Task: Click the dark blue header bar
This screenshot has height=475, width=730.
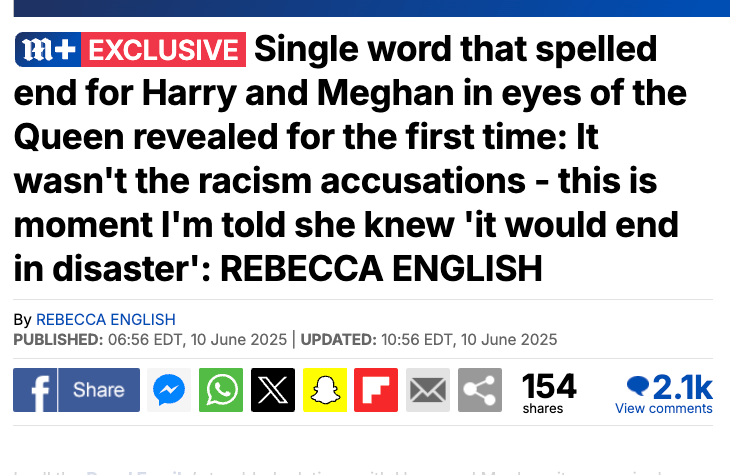Action: click(x=365, y=8)
